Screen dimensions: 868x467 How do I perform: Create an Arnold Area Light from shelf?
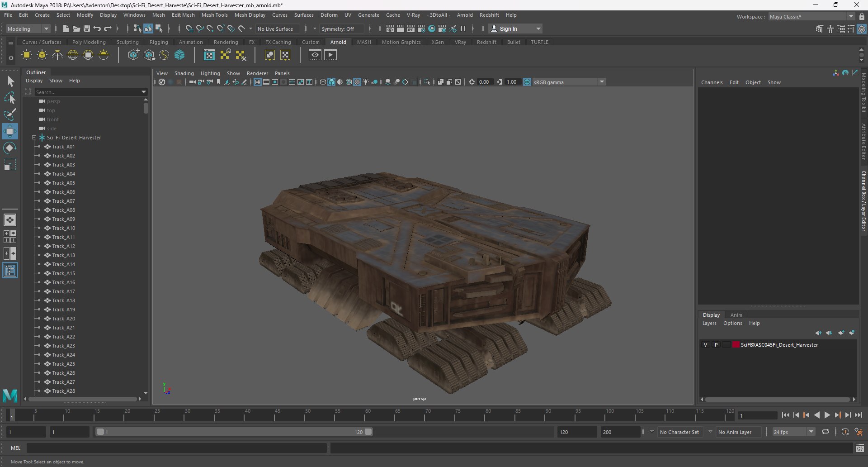[x=27, y=55]
